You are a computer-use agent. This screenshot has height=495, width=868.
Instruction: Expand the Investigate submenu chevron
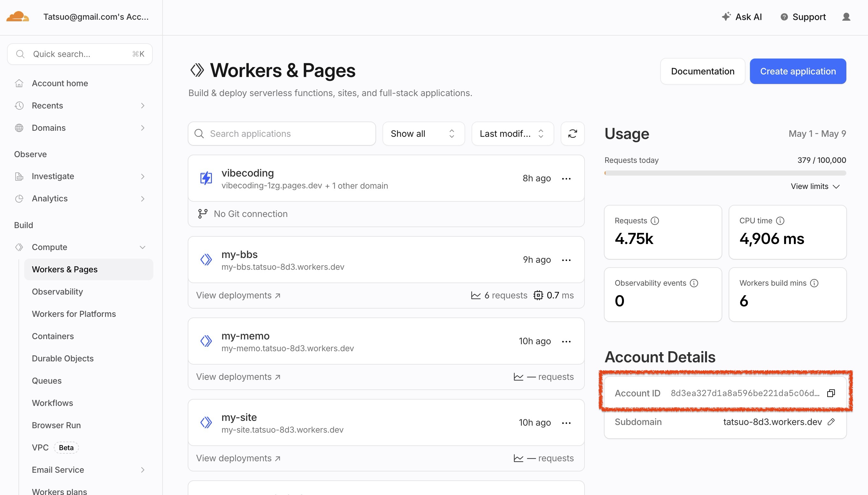pos(143,177)
